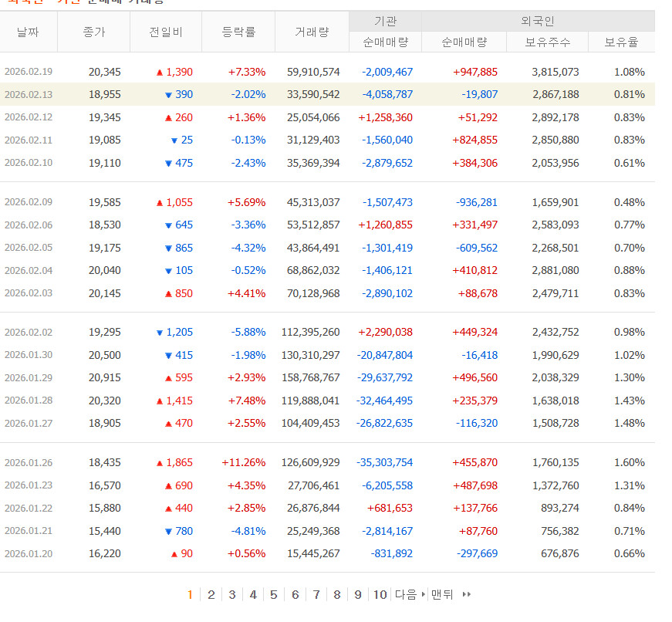
Task: Click holding ratio 0.61%
Action: pos(629,163)
